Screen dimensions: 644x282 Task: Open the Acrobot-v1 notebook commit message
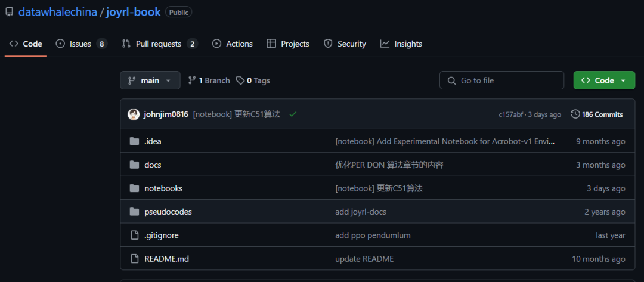pos(445,141)
